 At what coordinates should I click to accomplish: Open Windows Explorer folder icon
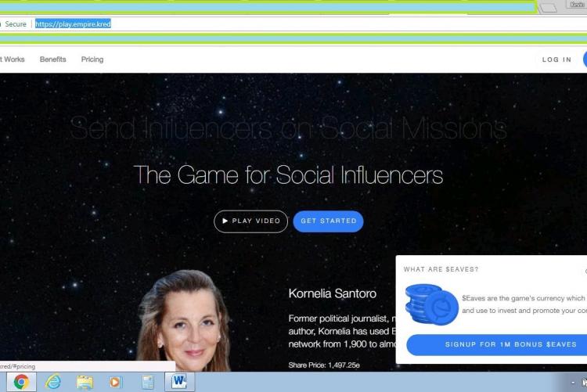pos(85,382)
